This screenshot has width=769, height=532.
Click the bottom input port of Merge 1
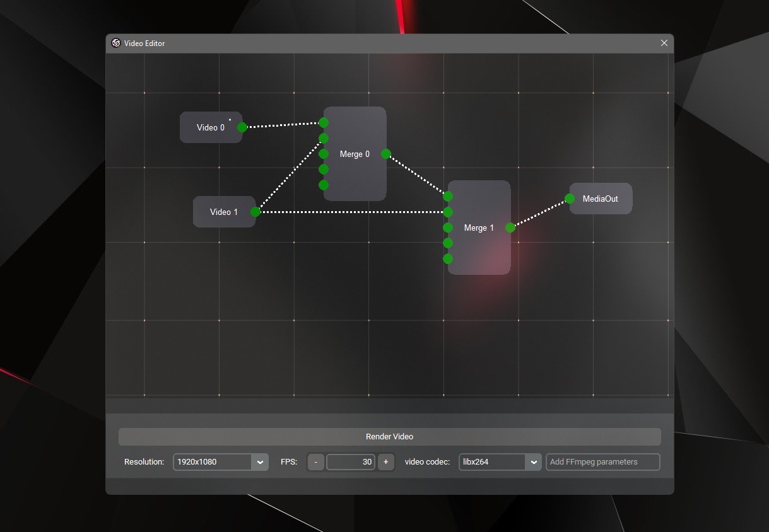click(448, 258)
